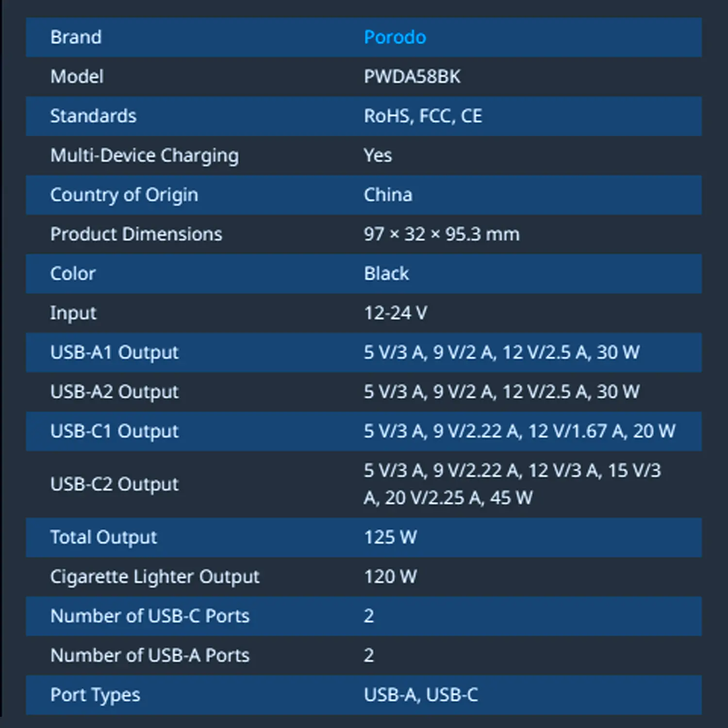The image size is (728, 728).
Task: Click the Product Dimensions value text
Action: [442, 234]
